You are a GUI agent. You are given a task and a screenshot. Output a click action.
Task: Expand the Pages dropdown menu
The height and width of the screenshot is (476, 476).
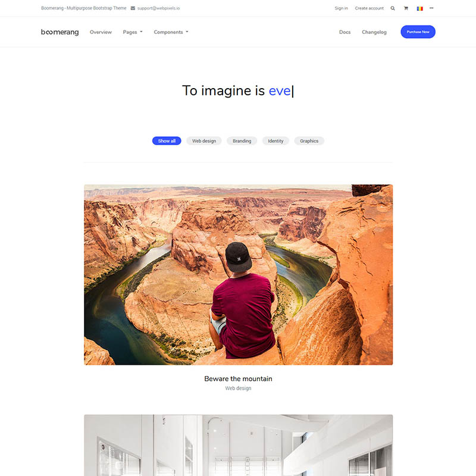[133, 32]
